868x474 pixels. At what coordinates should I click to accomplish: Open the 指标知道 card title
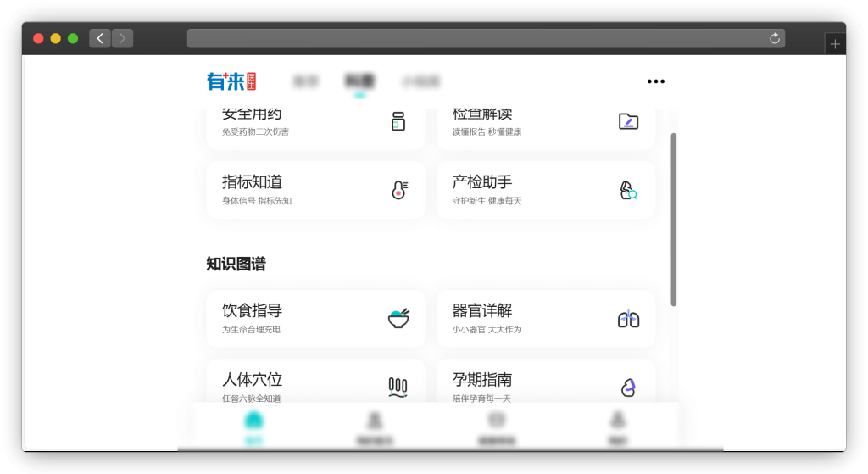[253, 181]
